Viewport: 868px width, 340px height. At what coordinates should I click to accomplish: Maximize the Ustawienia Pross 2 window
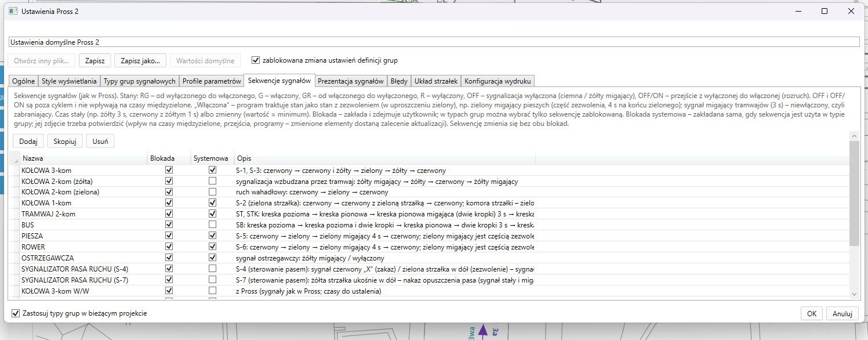(x=825, y=11)
